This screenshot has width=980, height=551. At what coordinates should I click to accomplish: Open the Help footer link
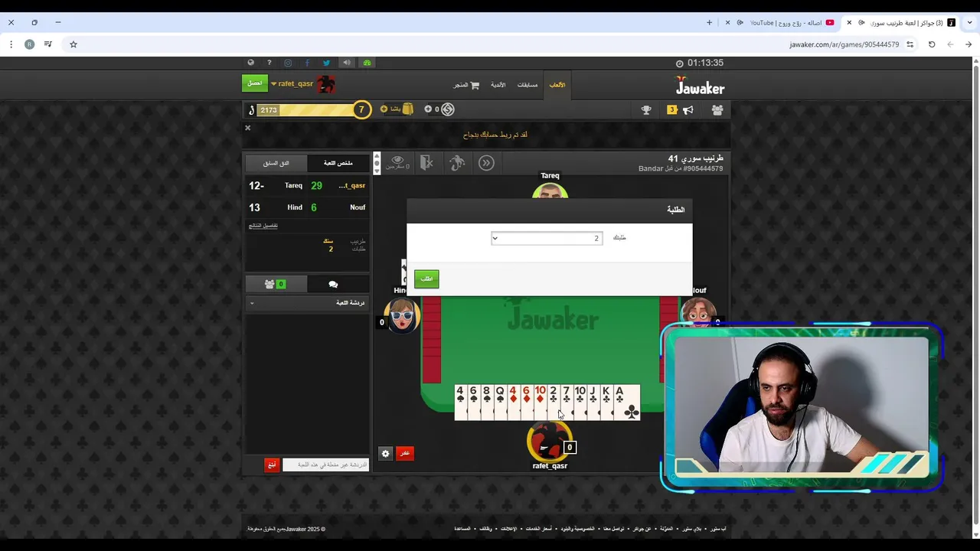coord(462,529)
